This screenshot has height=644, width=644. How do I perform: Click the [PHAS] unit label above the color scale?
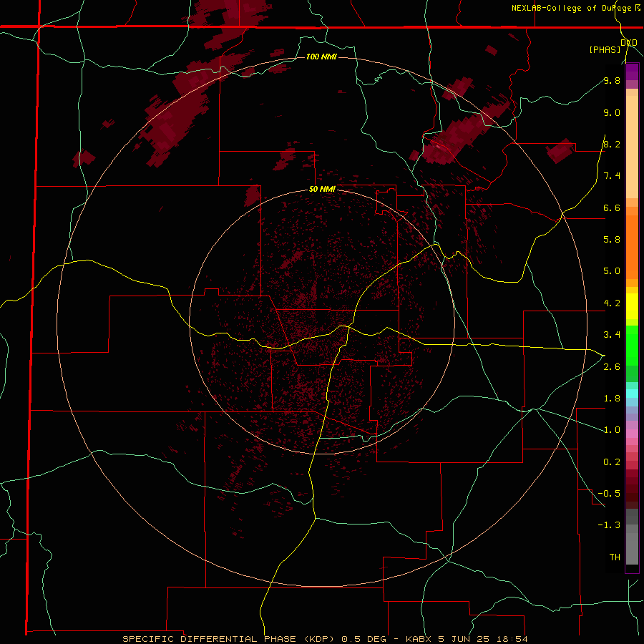tap(605, 49)
